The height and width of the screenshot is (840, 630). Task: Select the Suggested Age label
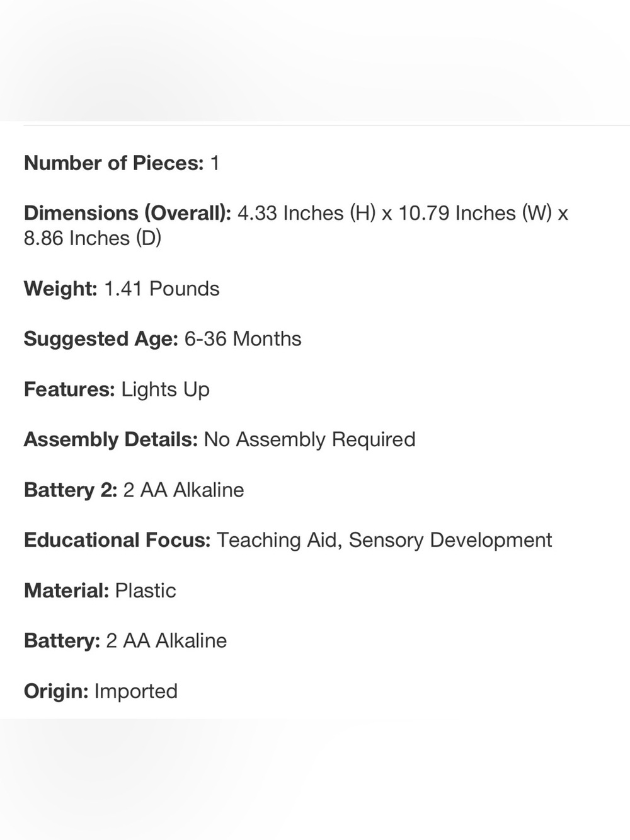pos(101,339)
